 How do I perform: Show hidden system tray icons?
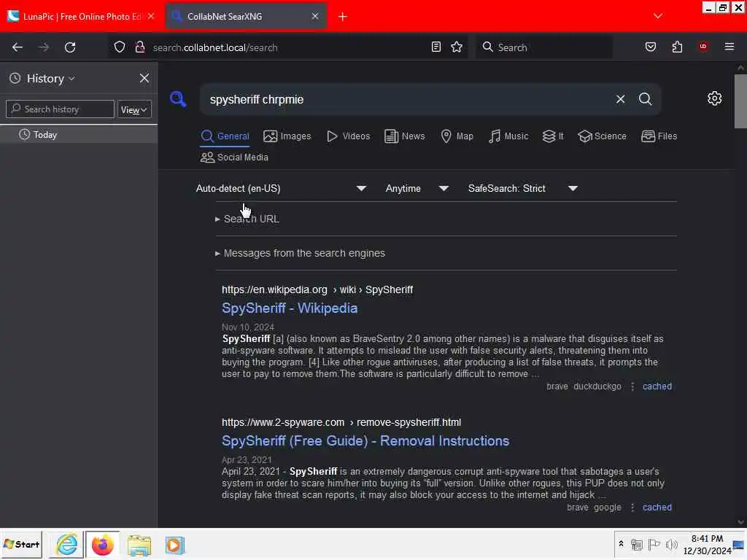pos(622,543)
